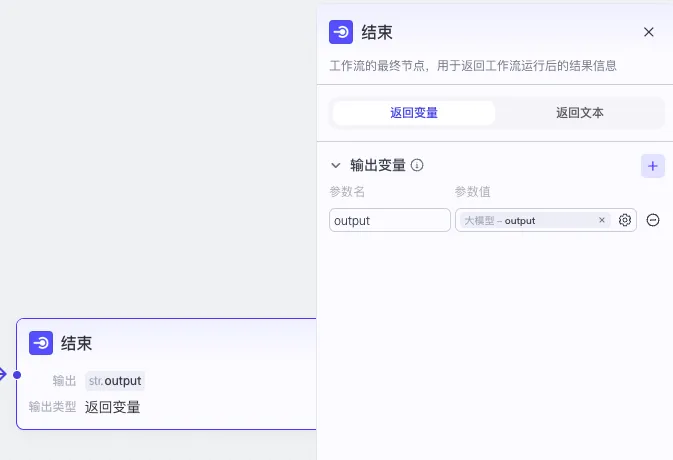The image size is (673, 460).
Task: Click the 参数值 column label
Action: coord(473,191)
